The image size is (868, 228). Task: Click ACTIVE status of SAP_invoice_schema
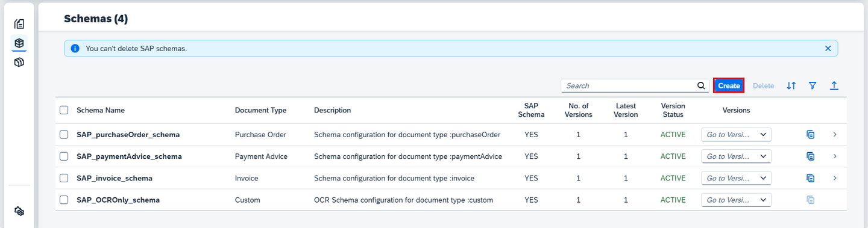pos(673,178)
